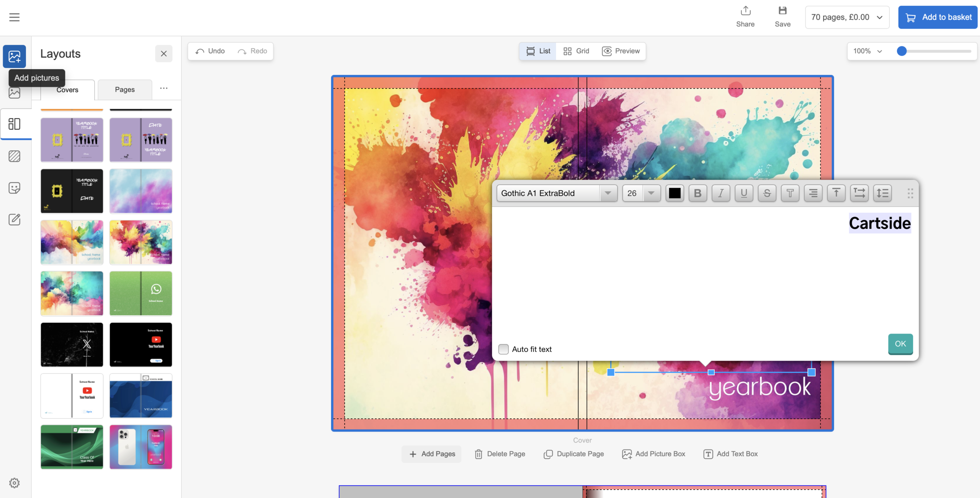Open the 70 pages price dropdown
The image size is (980, 498).
click(x=847, y=17)
